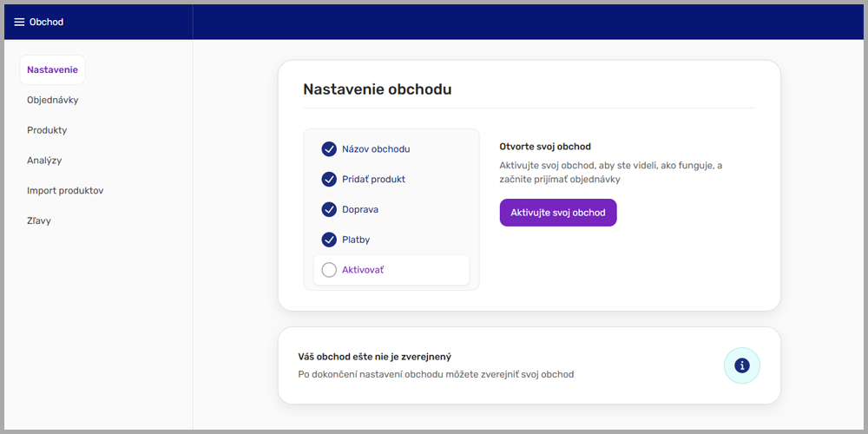This screenshot has width=868, height=434.
Task: Open Import produktov in the sidebar
Action: point(65,190)
